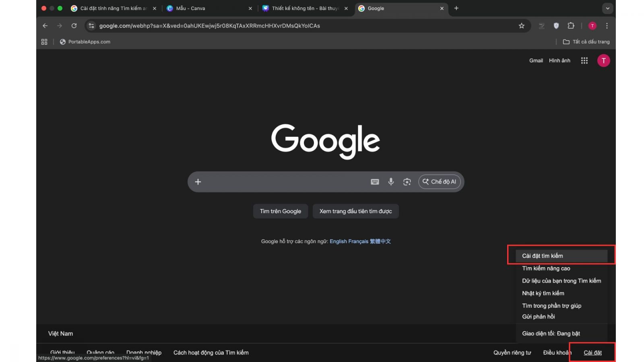Reload the page using the refresh icon

tap(74, 26)
